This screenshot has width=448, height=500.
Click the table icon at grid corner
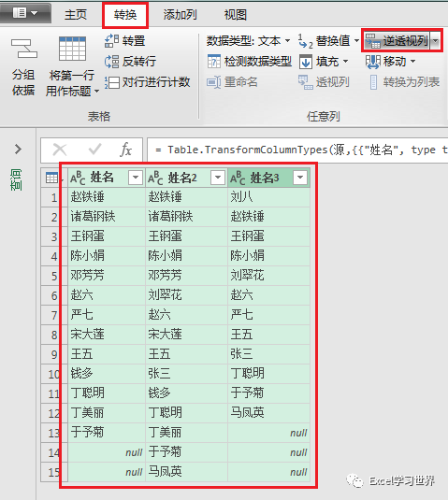click(51, 178)
